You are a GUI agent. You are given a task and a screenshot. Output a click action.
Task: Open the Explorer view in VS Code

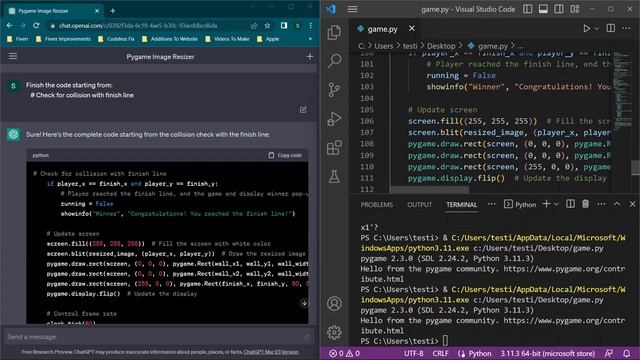pyautogui.click(x=334, y=32)
